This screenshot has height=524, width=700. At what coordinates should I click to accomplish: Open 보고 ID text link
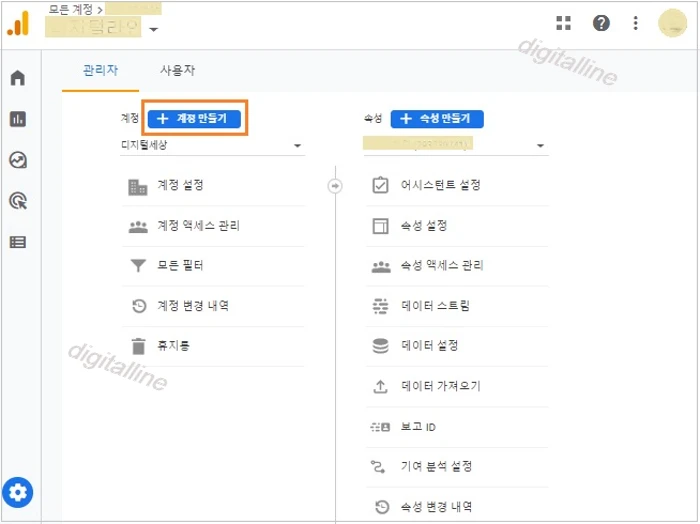418,427
